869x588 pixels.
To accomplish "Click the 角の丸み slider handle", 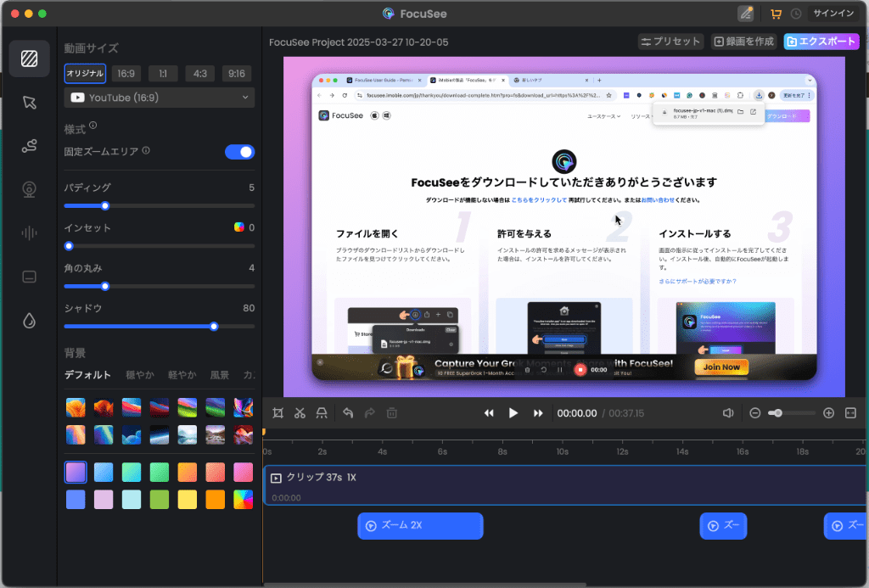I will [x=105, y=287].
